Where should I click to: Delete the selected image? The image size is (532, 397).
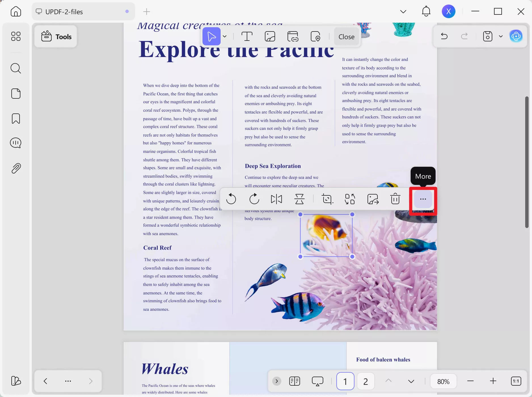pyautogui.click(x=395, y=199)
